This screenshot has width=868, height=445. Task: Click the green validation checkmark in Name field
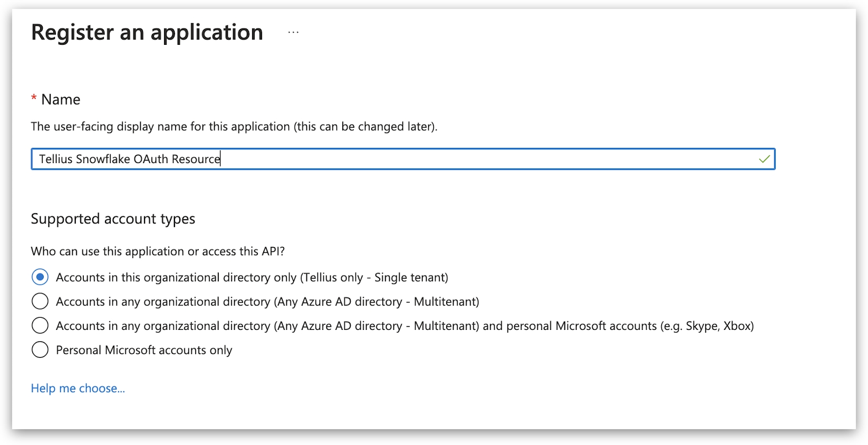click(x=764, y=159)
